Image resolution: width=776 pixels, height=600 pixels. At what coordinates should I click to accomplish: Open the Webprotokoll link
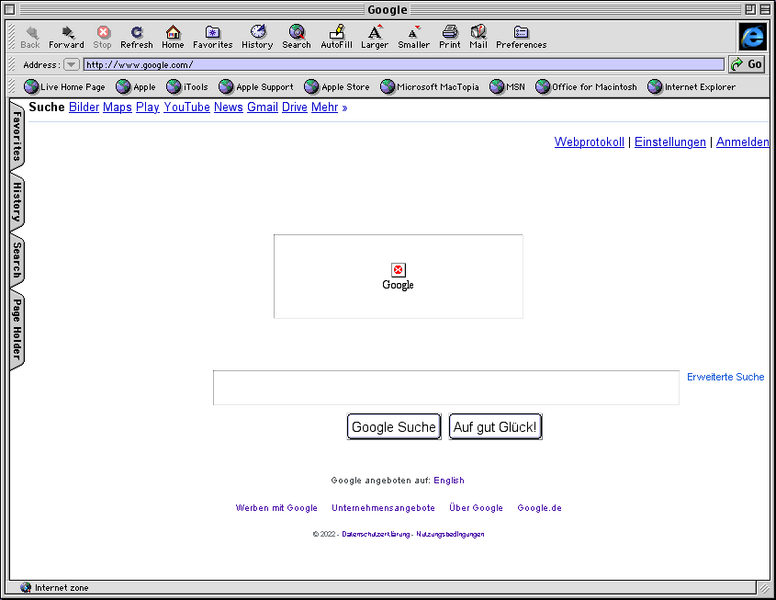coord(589,142)
